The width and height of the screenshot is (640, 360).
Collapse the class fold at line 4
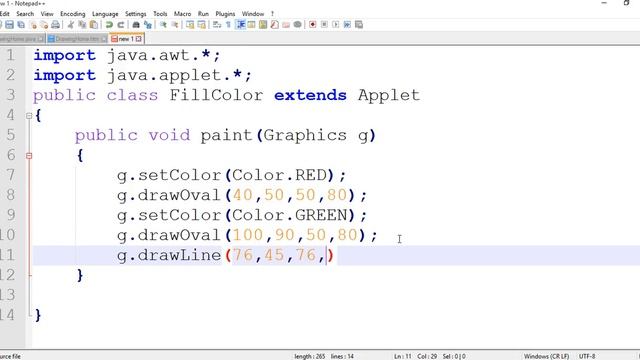tap(29, 116)
